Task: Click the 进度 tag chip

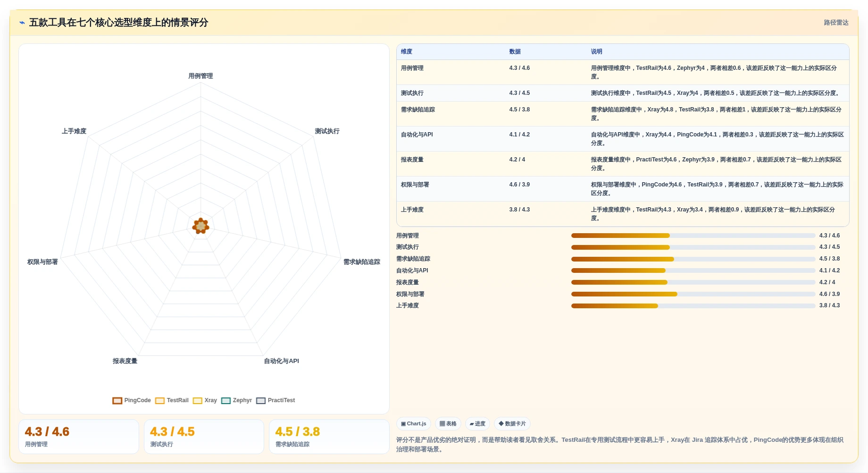Action: click(477, 424)
